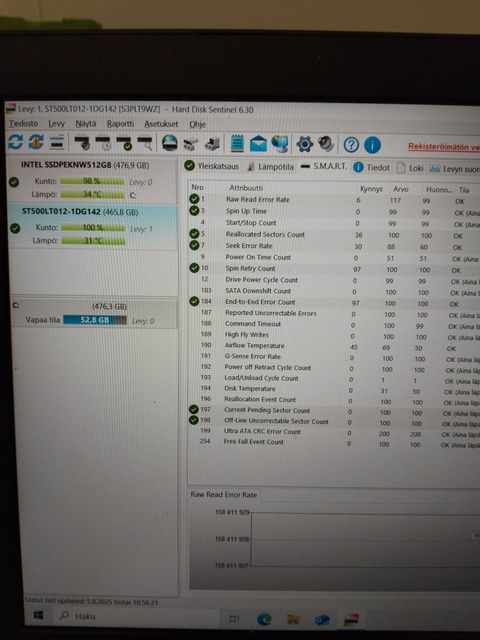Open the Tiedosto menu
Image resolution: width=480 pixels, height=640 pixels.
24,123
